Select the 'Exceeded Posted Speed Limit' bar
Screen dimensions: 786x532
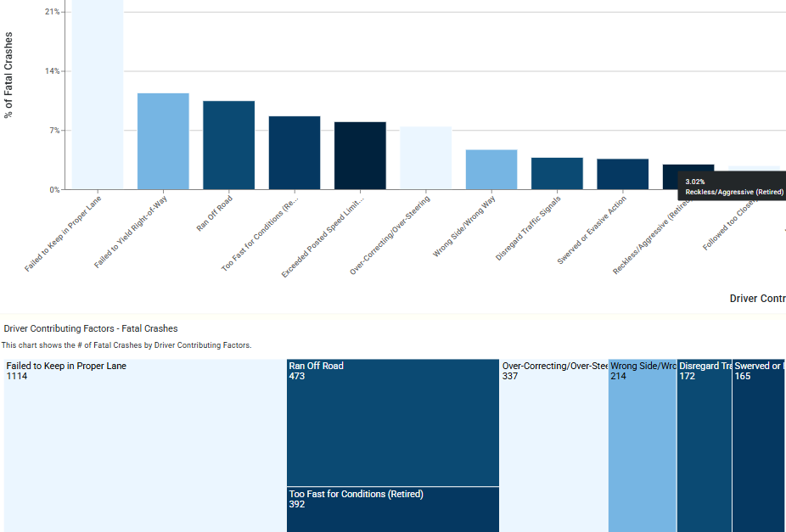[359, 157]
